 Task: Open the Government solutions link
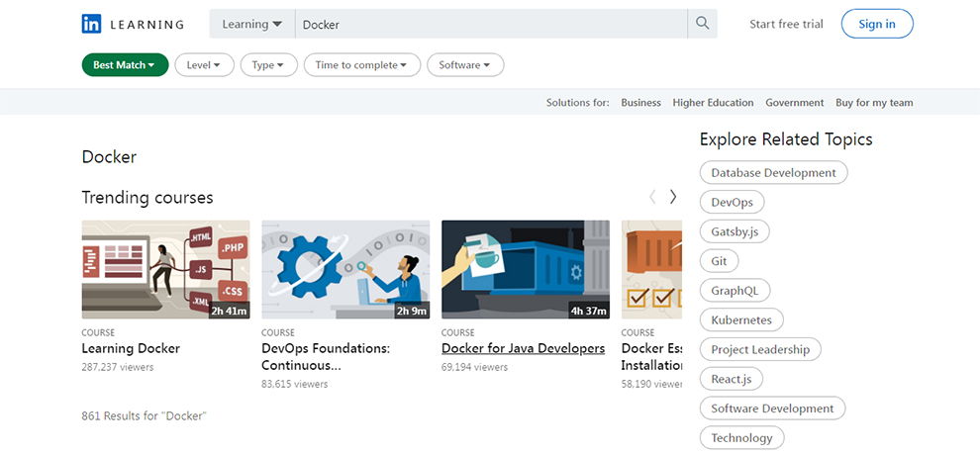pos(795,103)
